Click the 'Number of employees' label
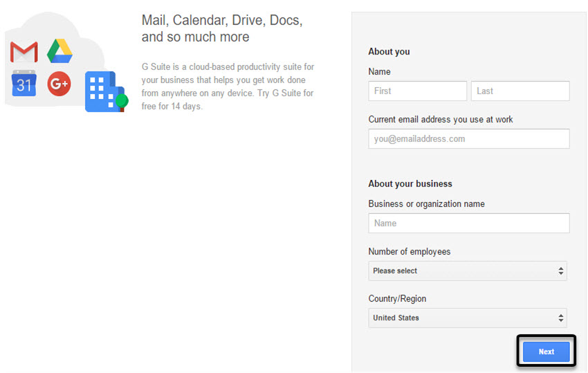 409,251
